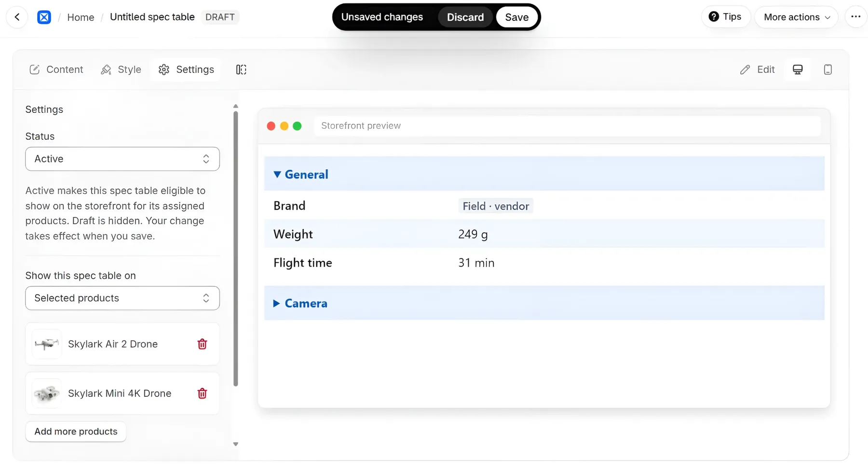
Task: Click the 'Field · vendor' value chip
Action: coord(496,206)
